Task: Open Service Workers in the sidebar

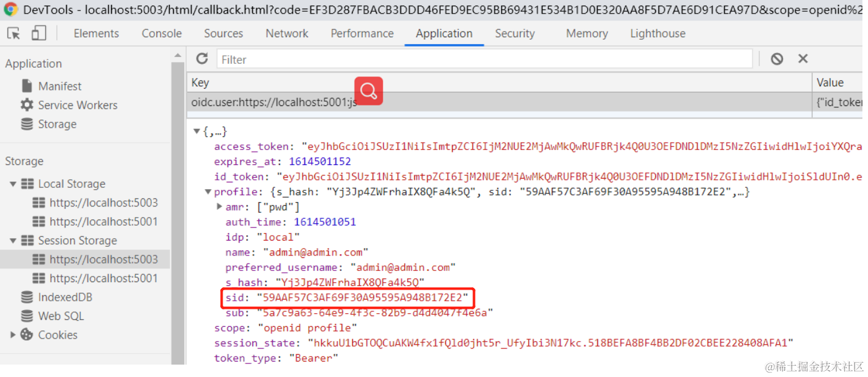Action: click(x=77, y=105)
